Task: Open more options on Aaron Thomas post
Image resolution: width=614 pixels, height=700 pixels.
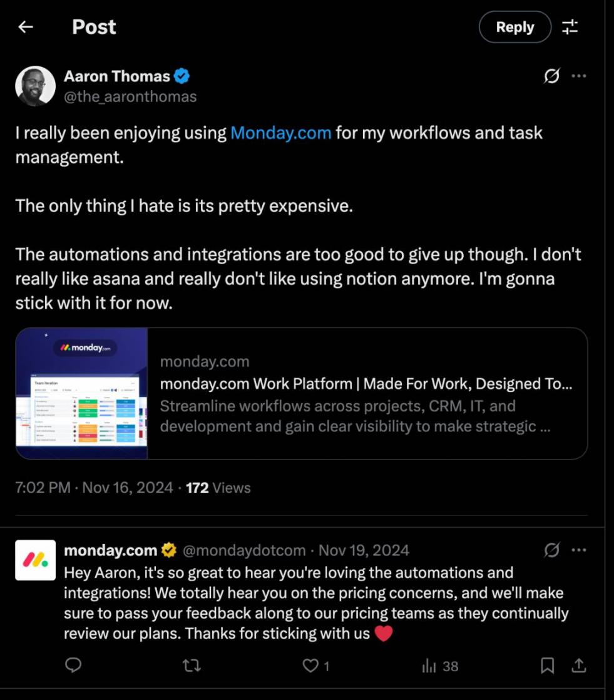Action: coord(579,76)
